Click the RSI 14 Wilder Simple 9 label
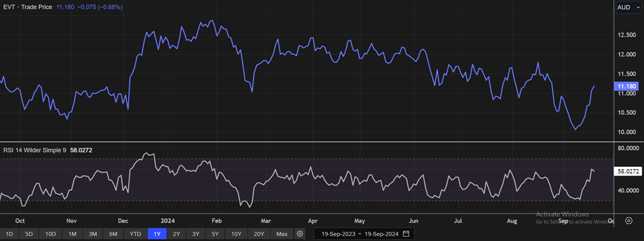The height and width of the screenshot is (241, 644). tap(34, 151)
